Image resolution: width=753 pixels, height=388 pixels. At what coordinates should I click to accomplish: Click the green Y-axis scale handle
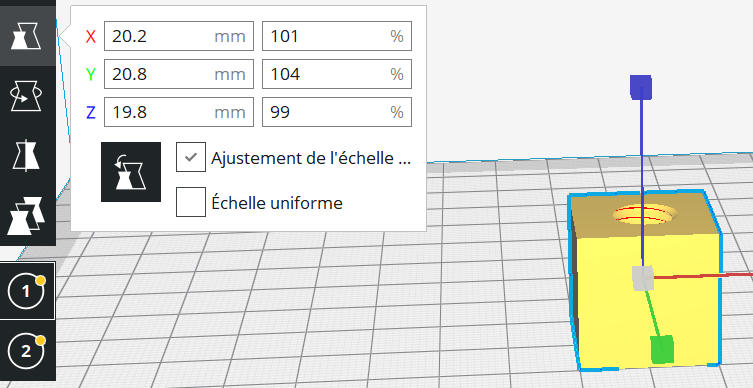click(x=662, y=349)
